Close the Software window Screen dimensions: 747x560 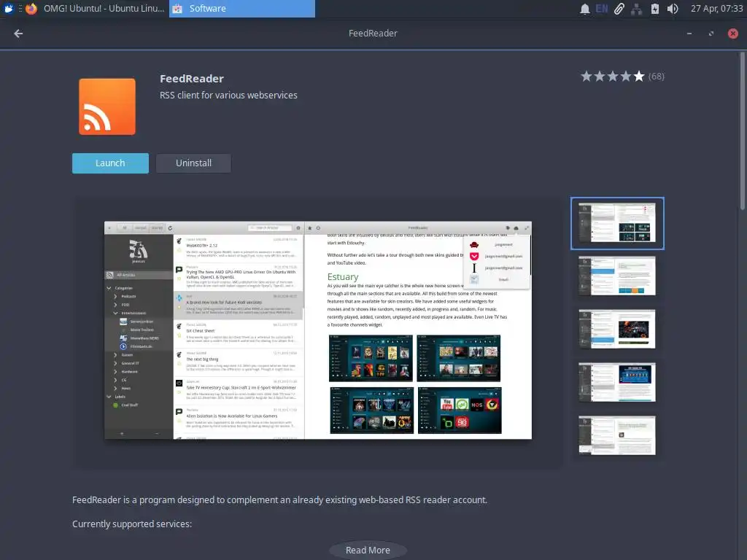pos(733,34)
